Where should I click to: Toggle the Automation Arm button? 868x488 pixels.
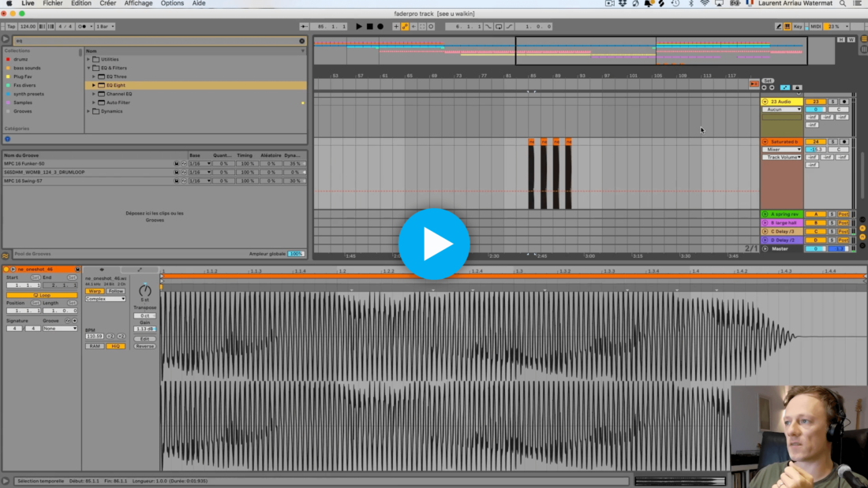[x=405, y=26]
